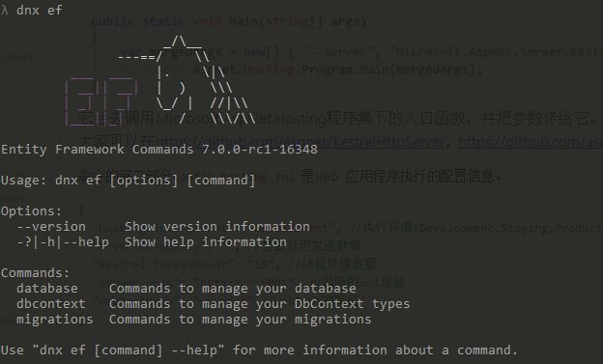
Task: Click the "--version" option text
Action: click(x=51, y=227)
